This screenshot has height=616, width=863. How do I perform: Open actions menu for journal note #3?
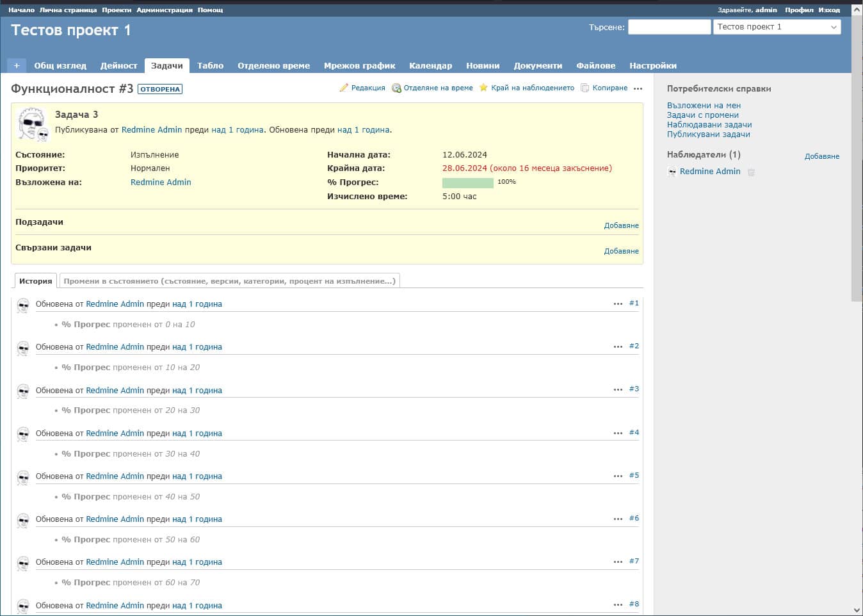(x=618, y=389)
